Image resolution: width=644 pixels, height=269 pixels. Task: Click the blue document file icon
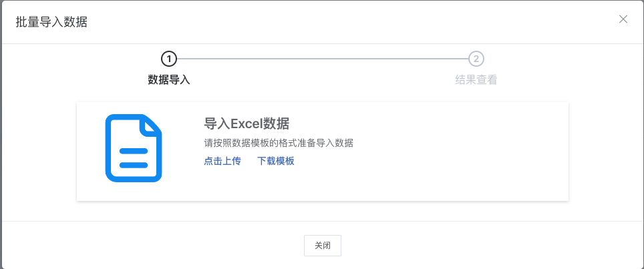[x=134, y=148]
